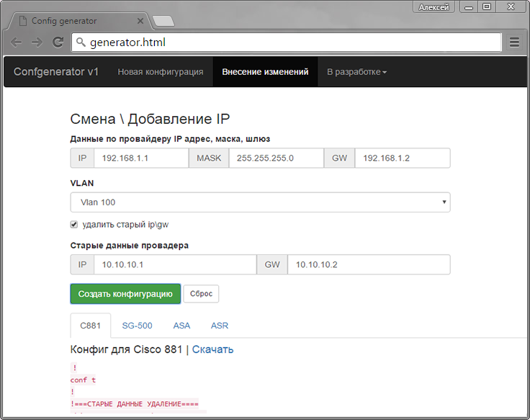The width and height of the screenshot is (530, 420).
Task: Edit the old GW field 10.10.10.2
Action: (369, 264)
